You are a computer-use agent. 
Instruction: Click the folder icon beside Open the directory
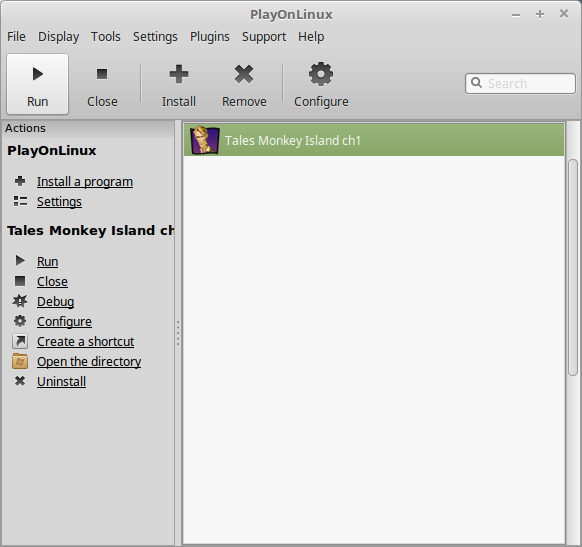pyautogui.click(x=20, y=361)
